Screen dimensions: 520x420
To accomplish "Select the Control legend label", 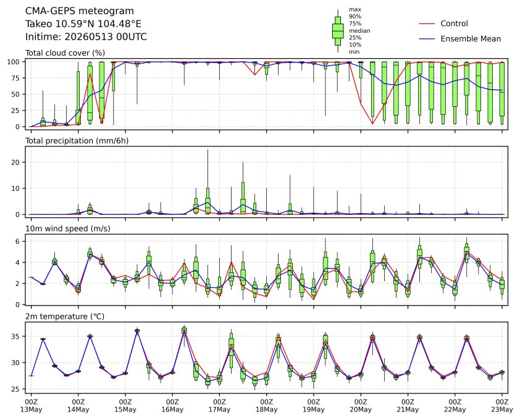I will point(454,23).
